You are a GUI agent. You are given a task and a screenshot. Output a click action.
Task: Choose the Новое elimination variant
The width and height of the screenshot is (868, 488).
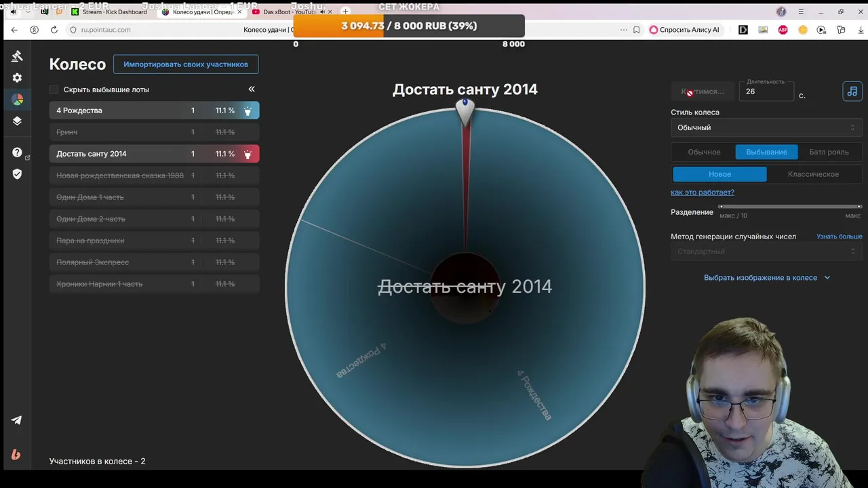point(719,174)
